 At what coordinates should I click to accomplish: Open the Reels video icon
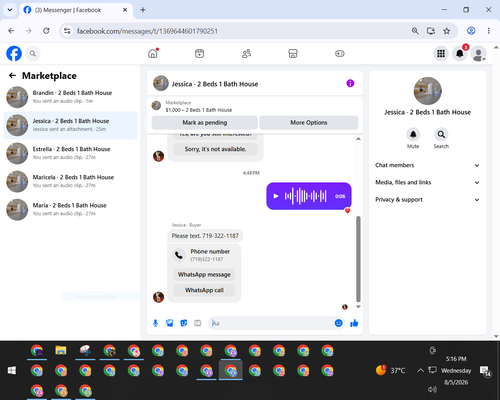coord(200,53)
